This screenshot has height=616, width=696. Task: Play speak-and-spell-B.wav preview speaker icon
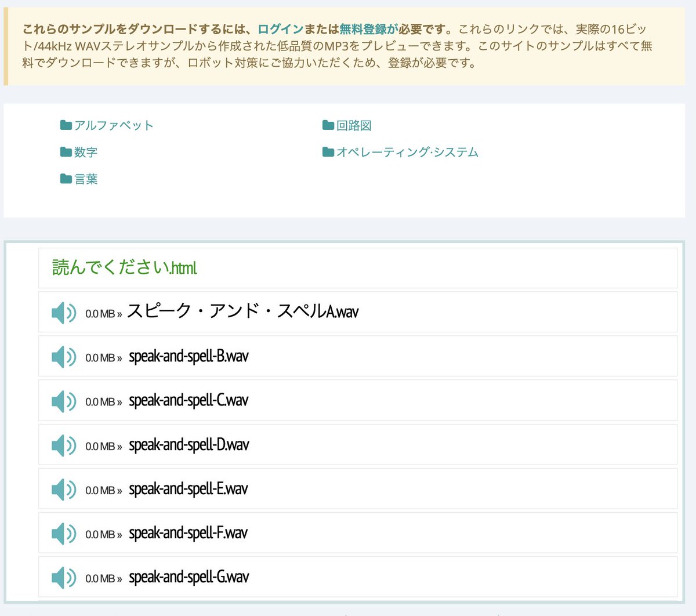[64, 357]
